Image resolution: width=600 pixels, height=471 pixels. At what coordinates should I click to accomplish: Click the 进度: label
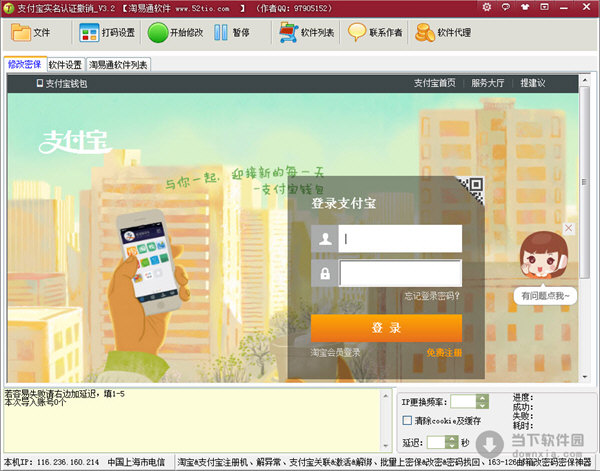523,398
